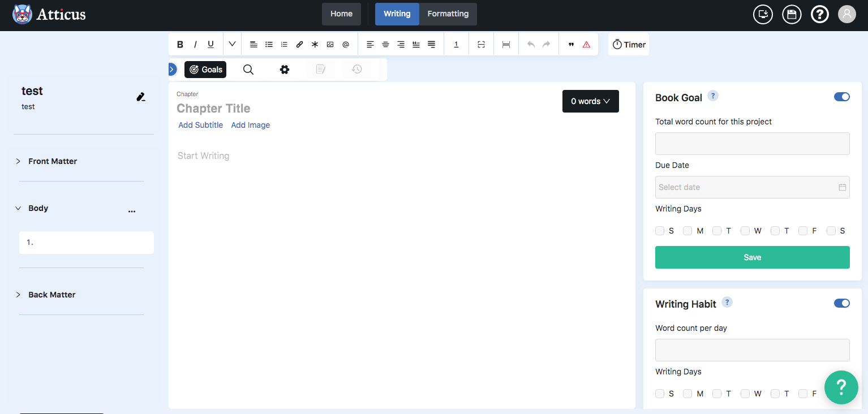Click the Atticus logo

click(x=49, y=14)
